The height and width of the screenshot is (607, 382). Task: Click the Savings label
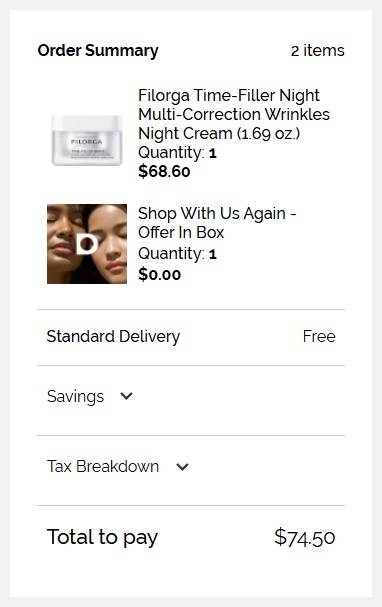click(x=75, y=396)
